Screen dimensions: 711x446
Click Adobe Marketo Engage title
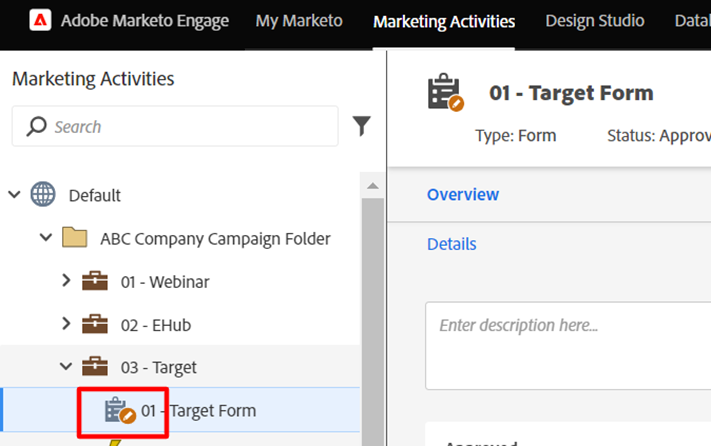[145, 21]
